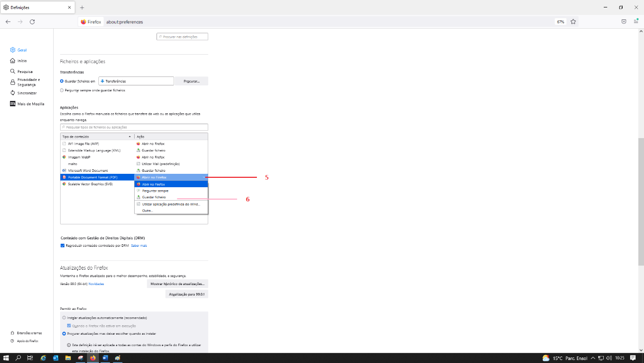Click the Save to Pocket icon
The width and height of the screenshot is (644, 363).
(624, 22)
